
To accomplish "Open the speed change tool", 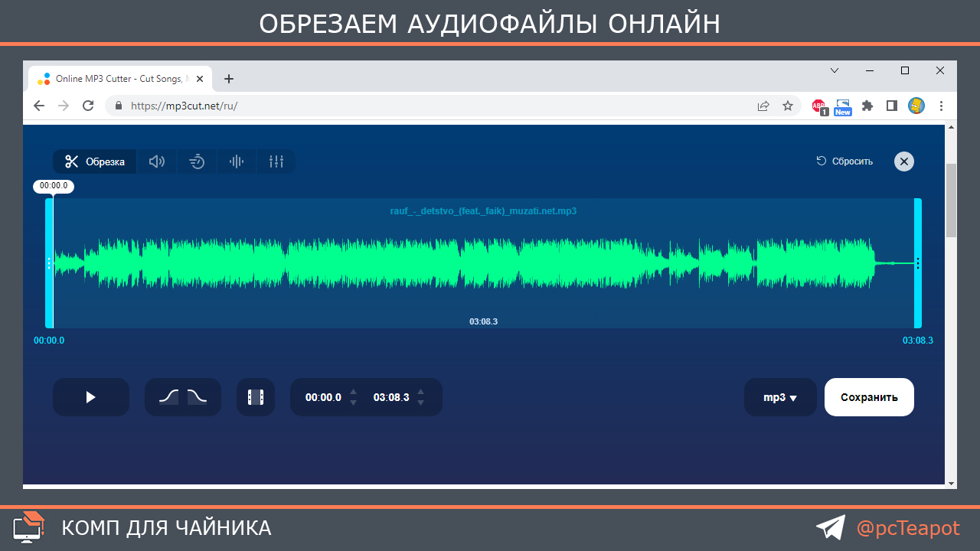I will [x=198, y=161].
